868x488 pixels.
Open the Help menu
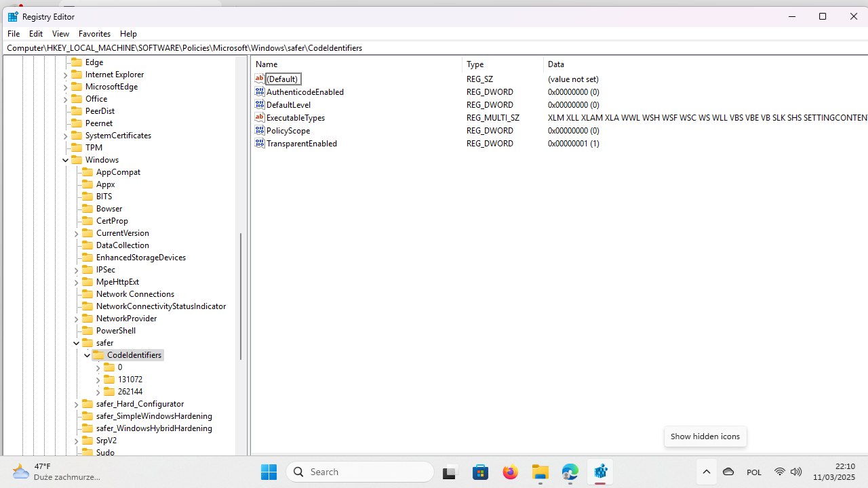[x=128, y=33]
